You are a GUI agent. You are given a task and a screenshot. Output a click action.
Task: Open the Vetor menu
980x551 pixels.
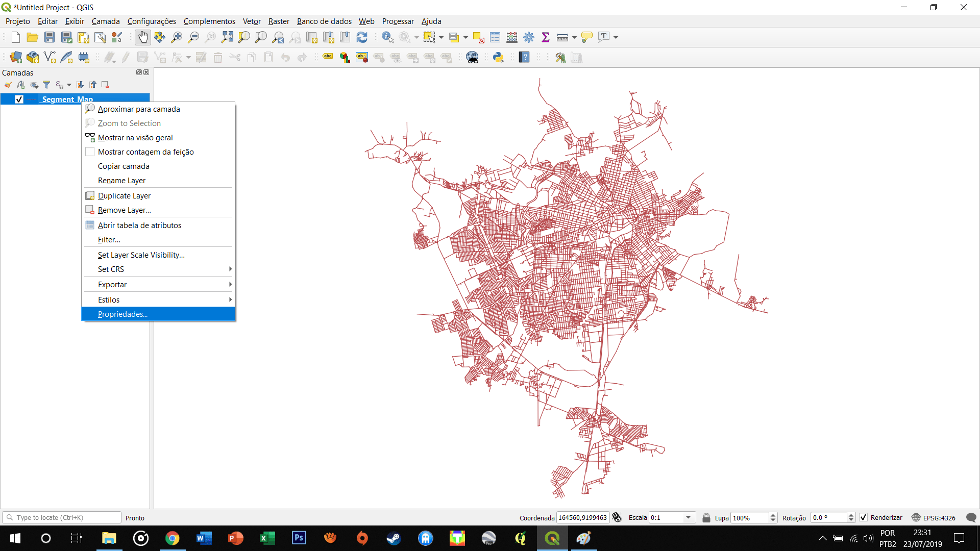tap(251, 21)
